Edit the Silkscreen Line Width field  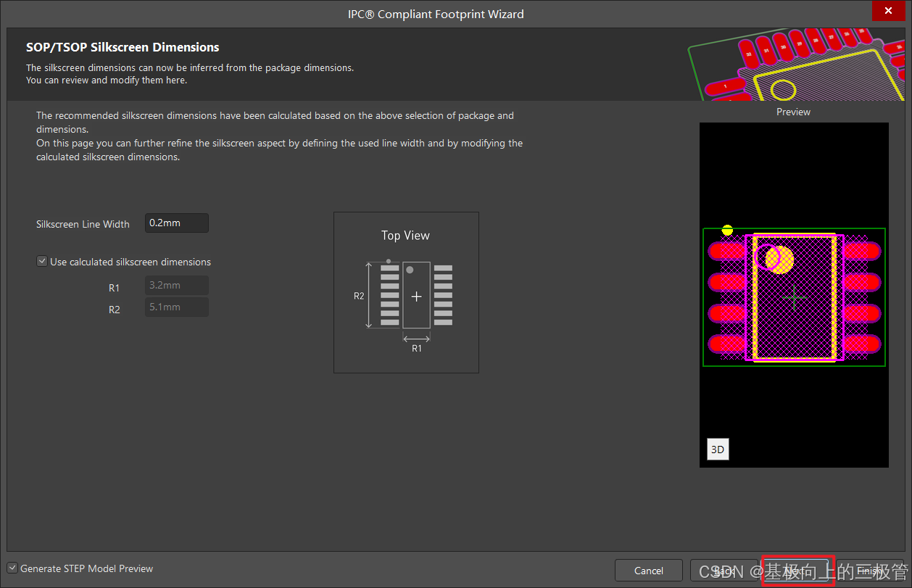pos(177,223)
